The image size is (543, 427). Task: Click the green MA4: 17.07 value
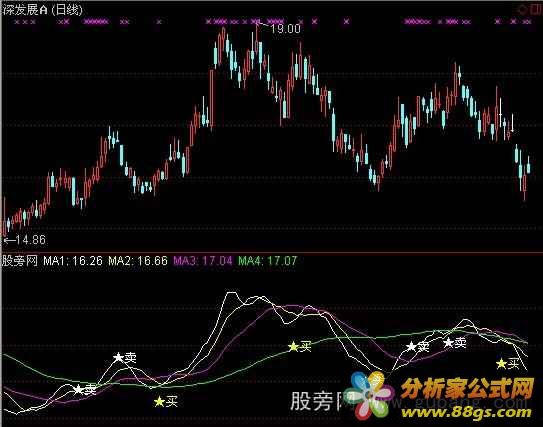pos(267,260)
